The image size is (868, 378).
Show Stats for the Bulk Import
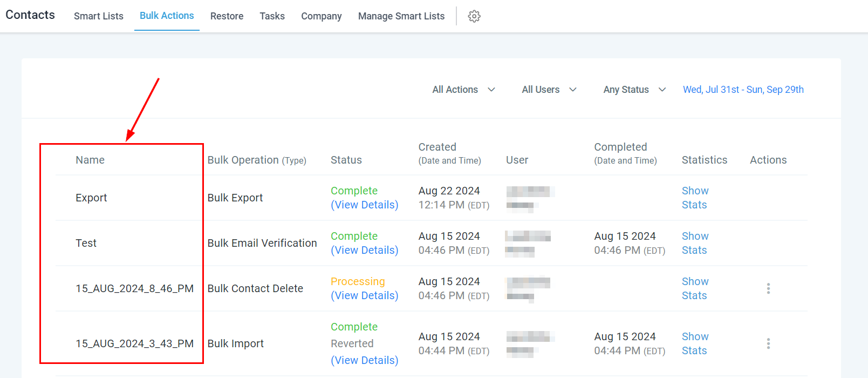(695, 343)
